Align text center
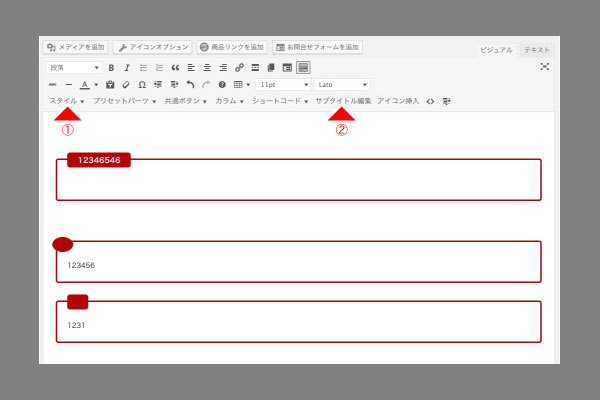The width and height of the screenshot is (600, 400). pos(207,68)
